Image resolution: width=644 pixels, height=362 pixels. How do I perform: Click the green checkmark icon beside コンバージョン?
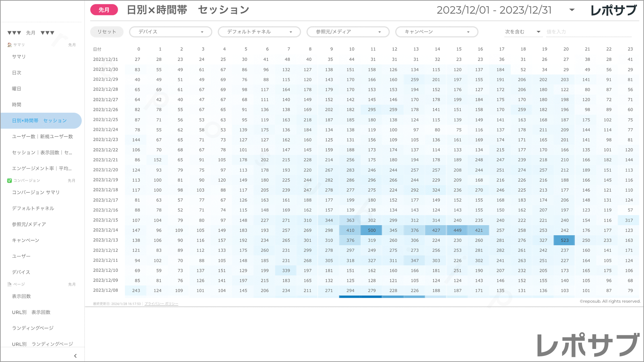pyautogui.click(x=9, y=181)
